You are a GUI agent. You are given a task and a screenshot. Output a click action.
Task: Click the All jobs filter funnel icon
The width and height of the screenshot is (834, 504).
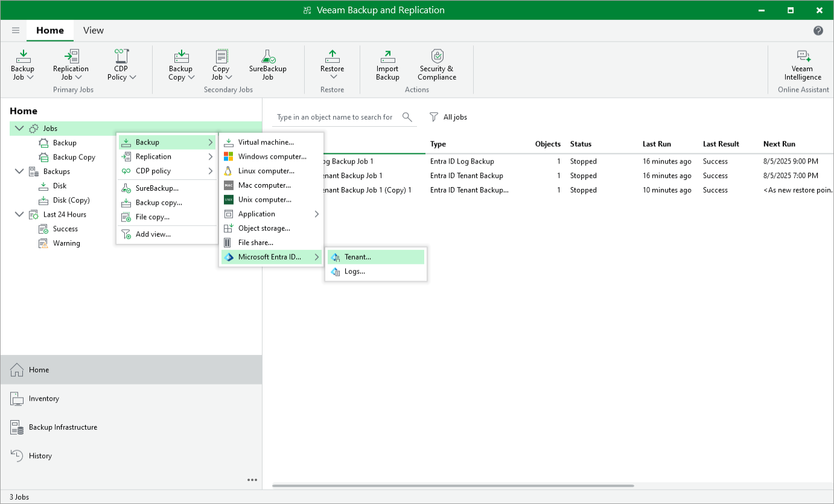coord(434,117)
